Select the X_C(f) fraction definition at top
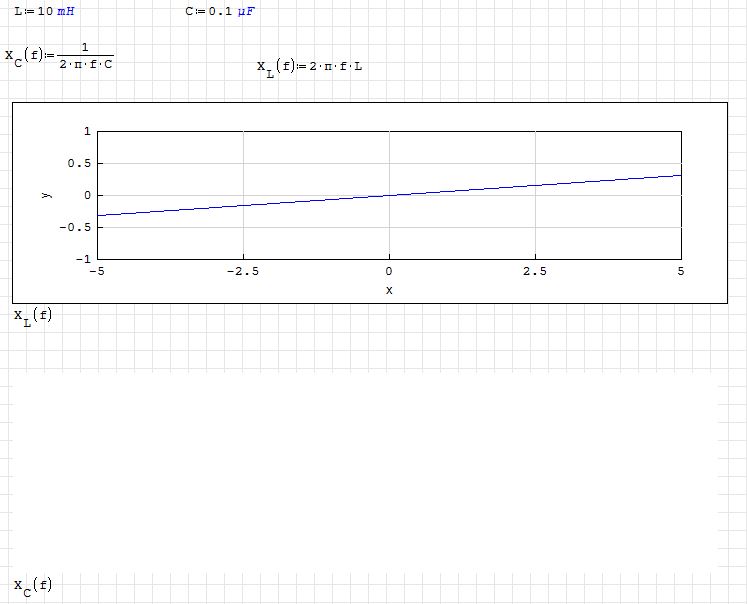The width and height of the screenshot is (747, 604). coord(58,56)
